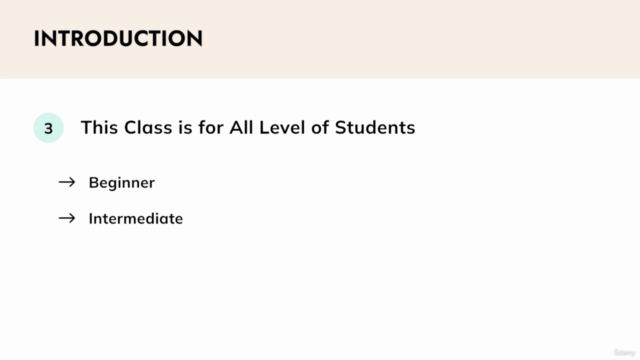This screenshot has width=640, height=360.
Task: Click the arrow icon beside Intermediate
Action: click(x=67, y=218)
